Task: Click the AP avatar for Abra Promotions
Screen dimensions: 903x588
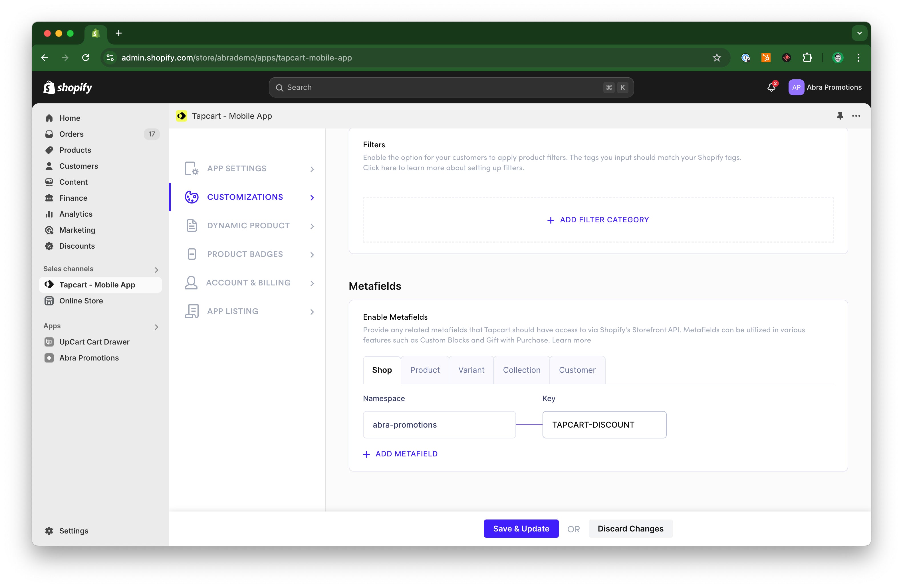Action: (x=796, y=87)
